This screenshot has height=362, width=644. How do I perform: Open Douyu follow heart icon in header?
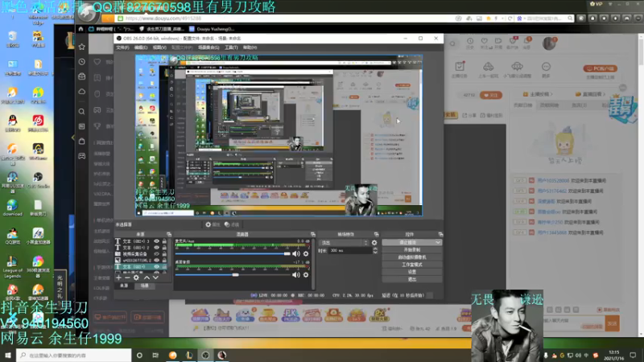(485, 43)
